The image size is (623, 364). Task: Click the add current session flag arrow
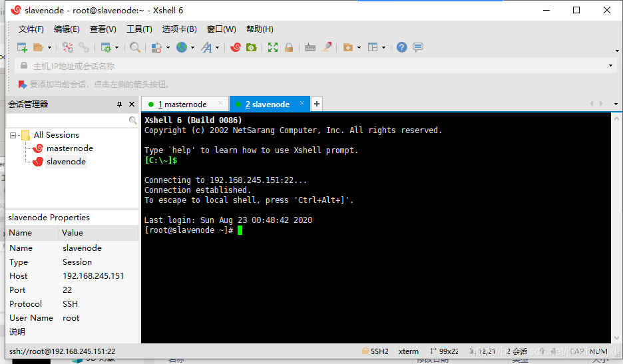[22, 85]
